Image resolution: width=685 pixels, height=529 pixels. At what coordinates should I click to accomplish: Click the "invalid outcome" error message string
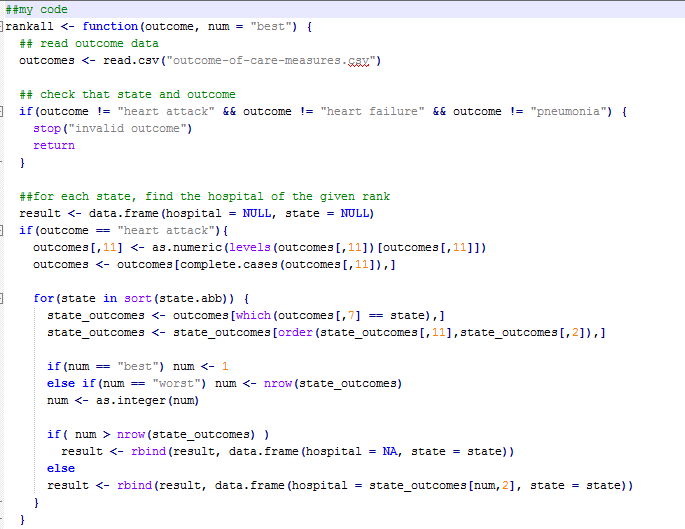pyautogui.click(x=128, y=129)
